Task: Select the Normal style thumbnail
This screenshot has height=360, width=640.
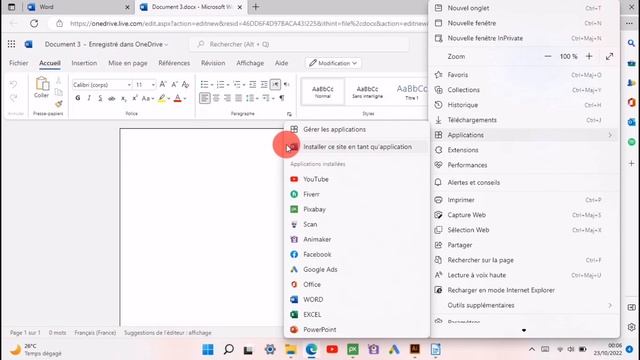Action: 322,92
